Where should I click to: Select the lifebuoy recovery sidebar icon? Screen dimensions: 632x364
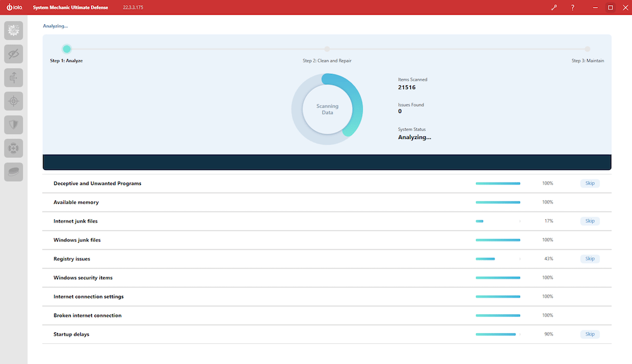click(x=14, y=149)
